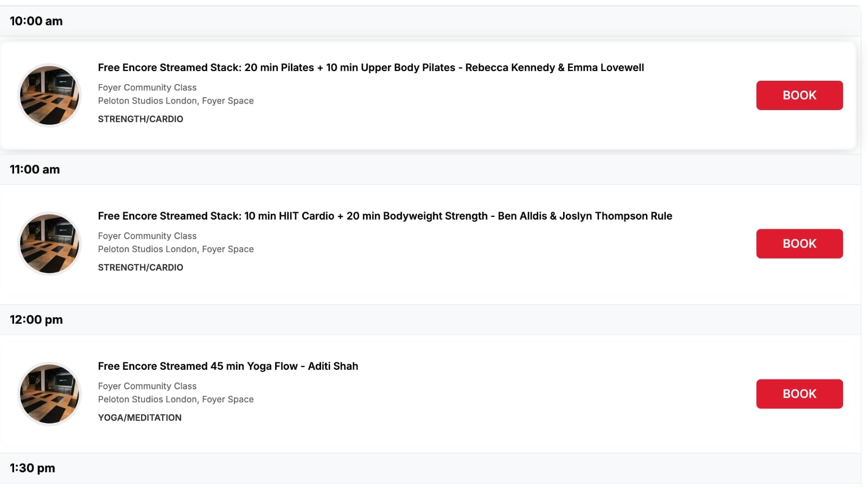Click Foyer Community Class under the Pilates stack
The height and width of the screenshot is (488, 868).
(x=147, y=87)
